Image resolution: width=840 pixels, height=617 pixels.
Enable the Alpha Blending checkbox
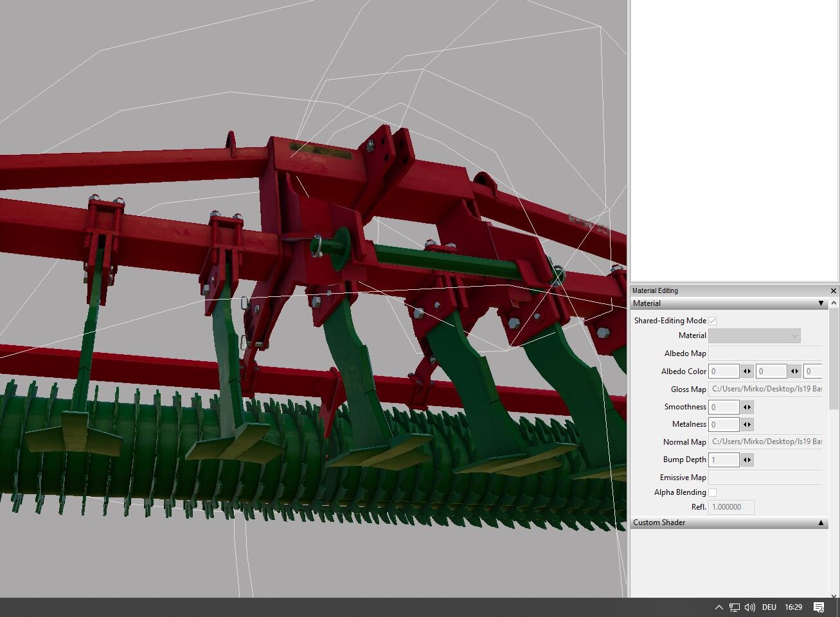coord(712,492)
